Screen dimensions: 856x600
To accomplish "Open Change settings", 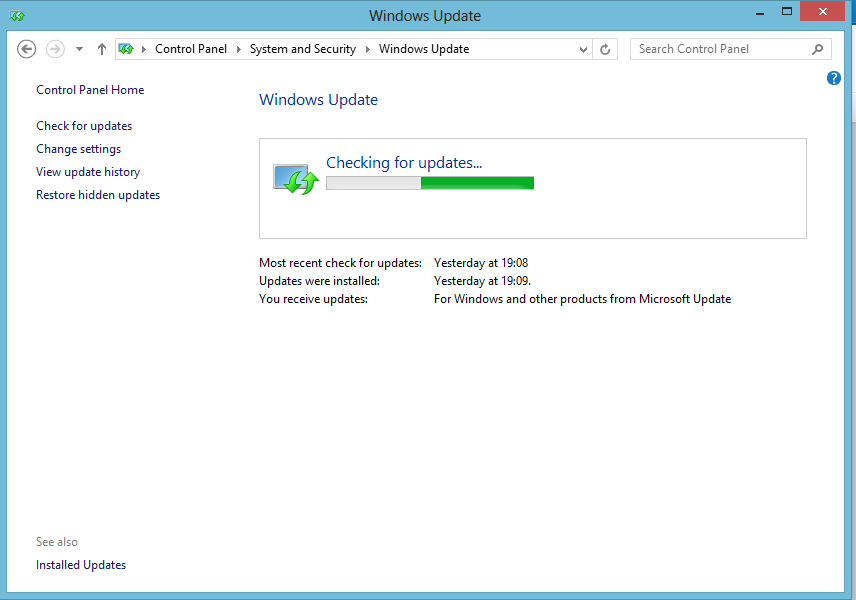I will [78, 149].
